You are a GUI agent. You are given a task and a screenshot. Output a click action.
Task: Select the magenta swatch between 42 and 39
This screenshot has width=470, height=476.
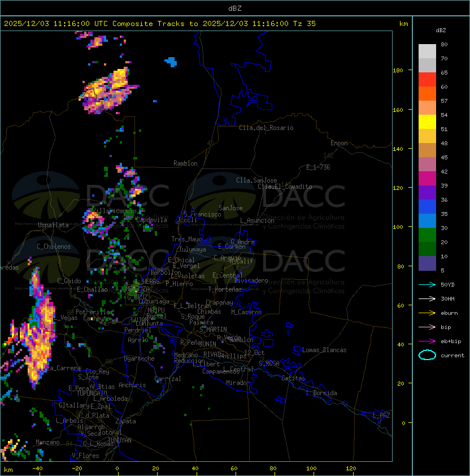[x=427, y=178]
